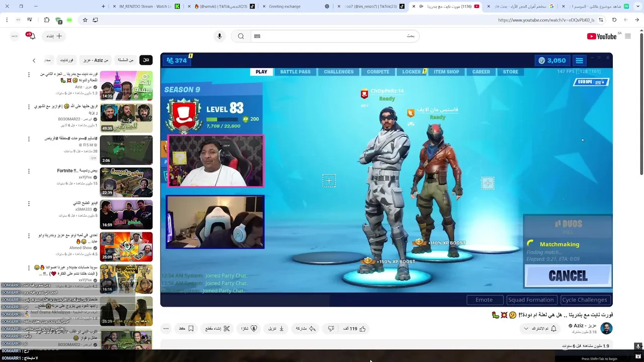The height and width of the screenshot is (362, 644).
Task: Download the video with تنزيل button
Action: tap(276, 329)
